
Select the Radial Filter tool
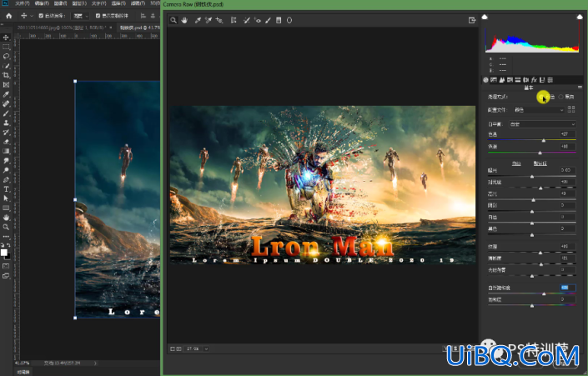click(x=289, y=20)
